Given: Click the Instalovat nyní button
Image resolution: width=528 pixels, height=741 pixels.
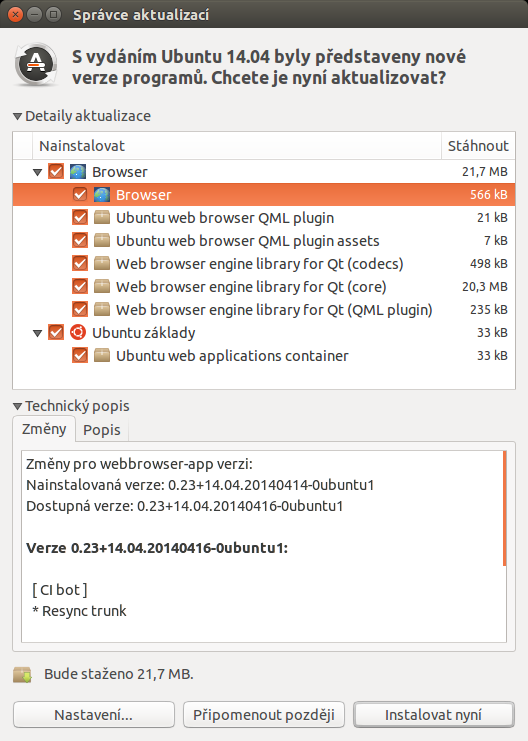Looking at the screenshot, I should 433,715.
